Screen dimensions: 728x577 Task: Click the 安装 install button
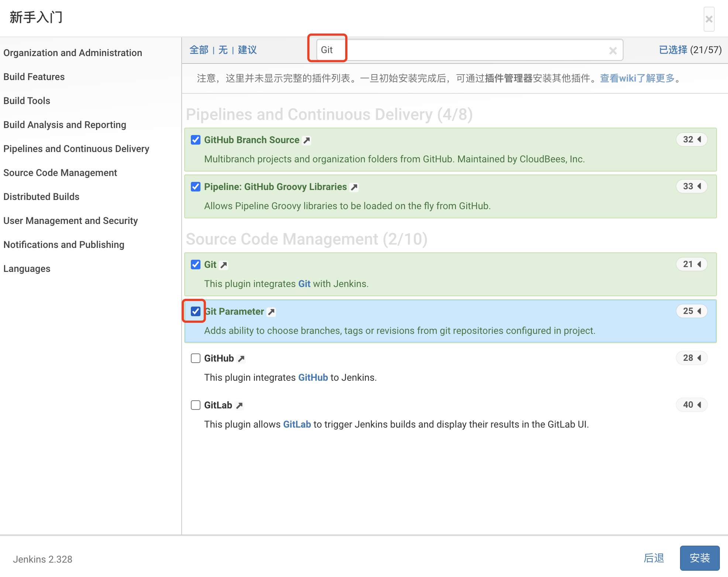pyautogui.click(x=700, y=558)
